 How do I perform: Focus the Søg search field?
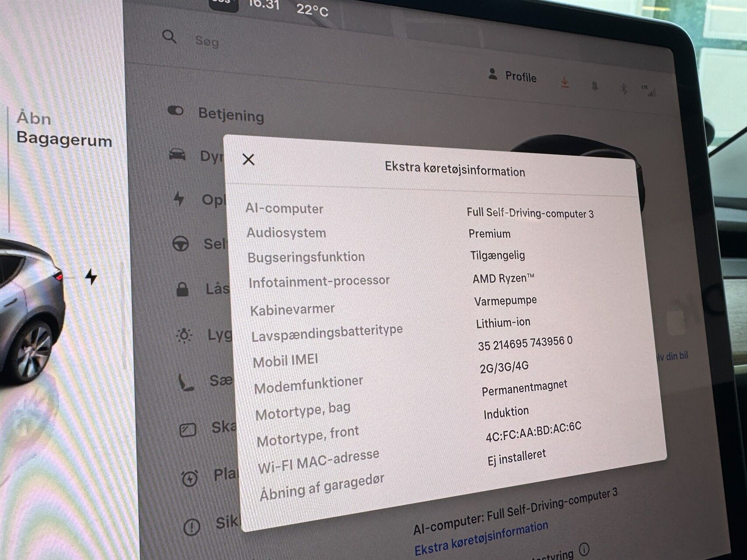[x=207, y=42]
